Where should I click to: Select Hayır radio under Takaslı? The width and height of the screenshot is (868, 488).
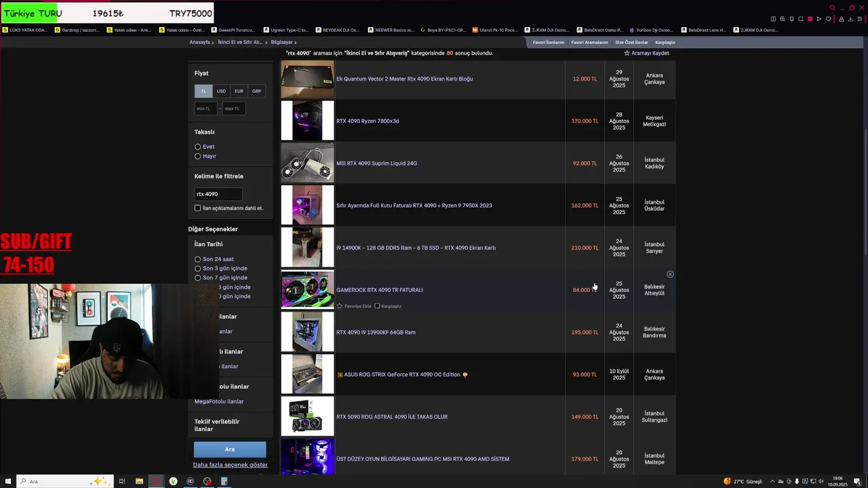click(198, 157)
